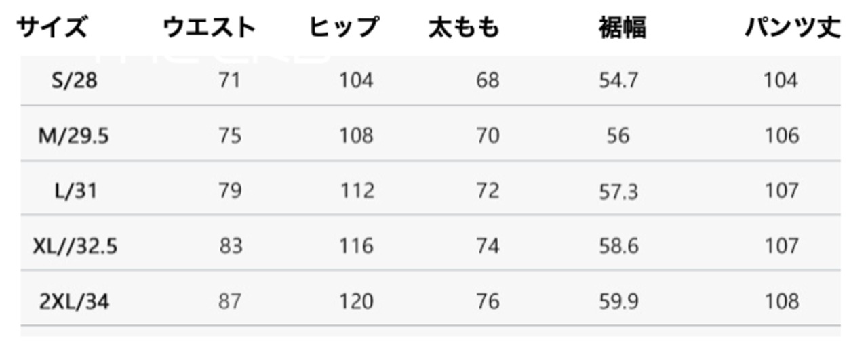This screenshot has height=357, width=868.
Task: Click the S/28 size row label
Action: tap(75, 81)
